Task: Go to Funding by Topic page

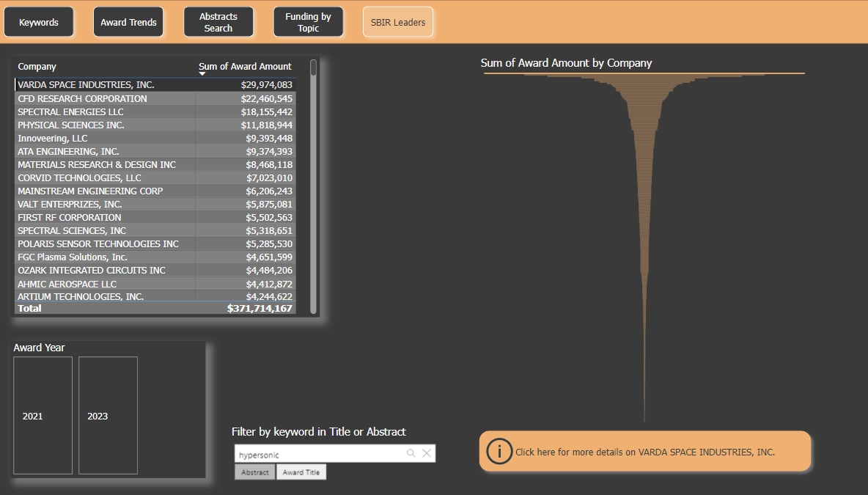Action: pos(308,22)
